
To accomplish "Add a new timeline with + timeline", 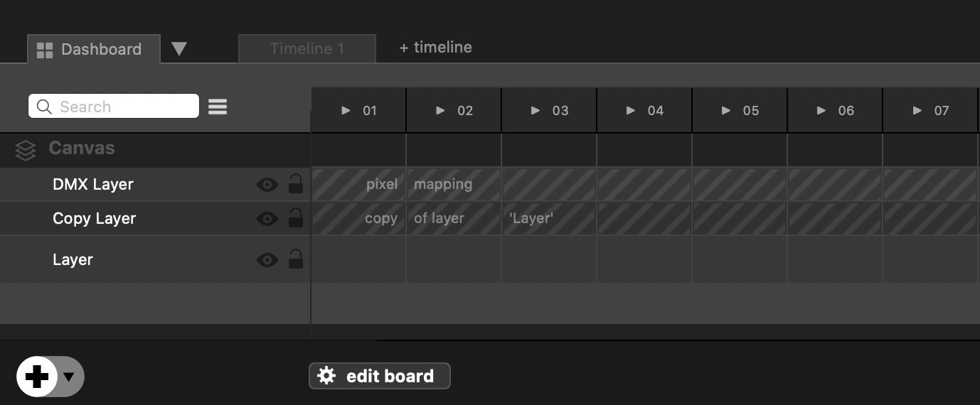I will click(435, 48).
